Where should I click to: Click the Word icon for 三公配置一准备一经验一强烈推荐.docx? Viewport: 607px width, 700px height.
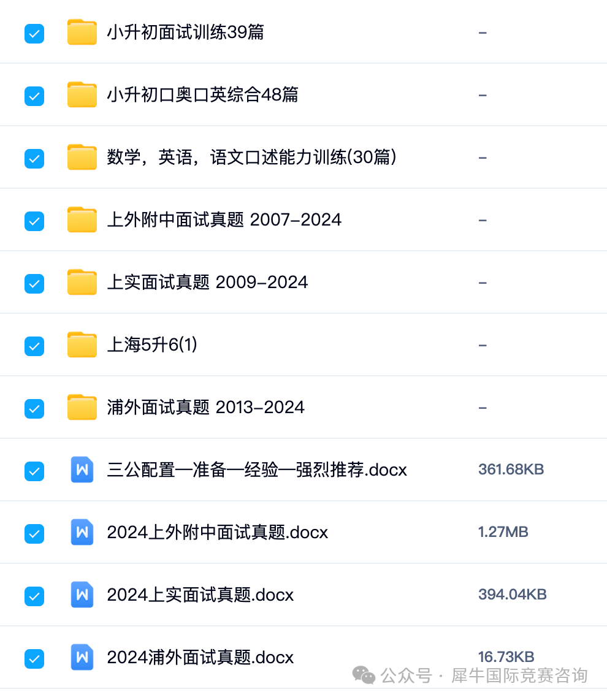pos(82,470)
